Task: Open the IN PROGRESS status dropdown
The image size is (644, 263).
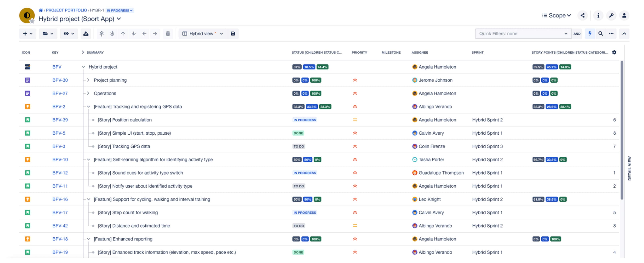Action: click(x=120, y=10)
